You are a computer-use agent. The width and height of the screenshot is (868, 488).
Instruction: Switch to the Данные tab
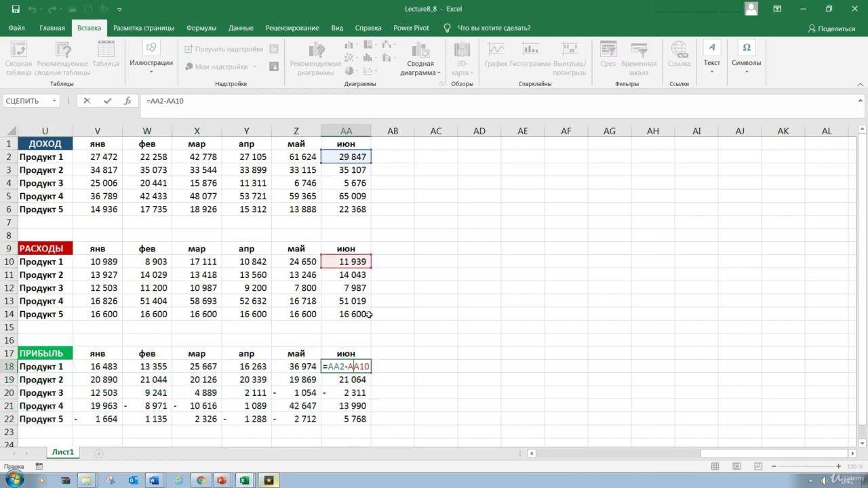click(241, 28)
